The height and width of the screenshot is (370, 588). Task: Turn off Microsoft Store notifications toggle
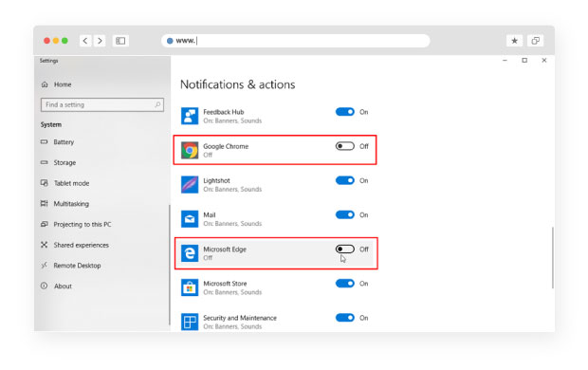point(345,284)
